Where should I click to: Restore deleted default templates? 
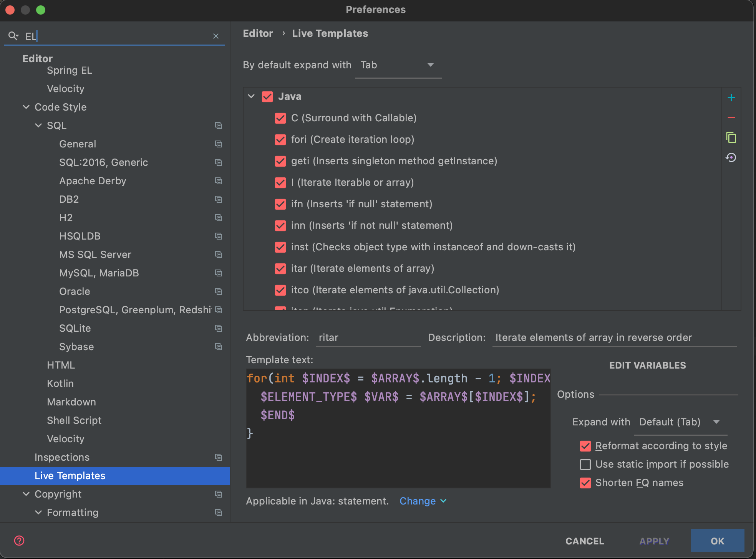731,157
